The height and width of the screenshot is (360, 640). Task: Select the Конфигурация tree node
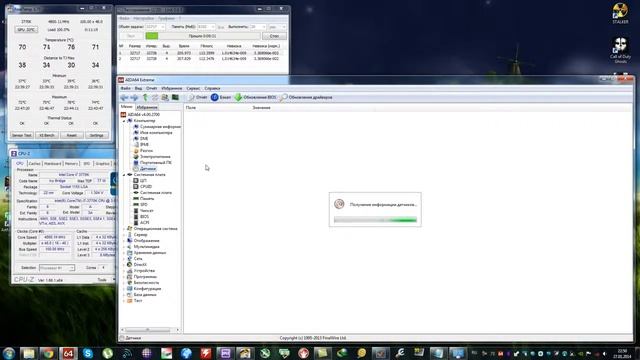point(144,289)
